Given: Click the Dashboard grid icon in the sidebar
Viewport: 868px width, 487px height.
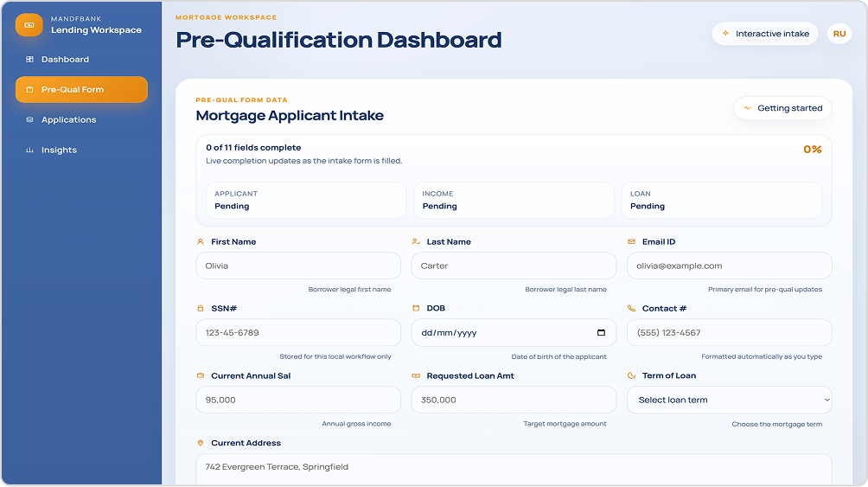Looking at the screenshot, I should [30, 60].
